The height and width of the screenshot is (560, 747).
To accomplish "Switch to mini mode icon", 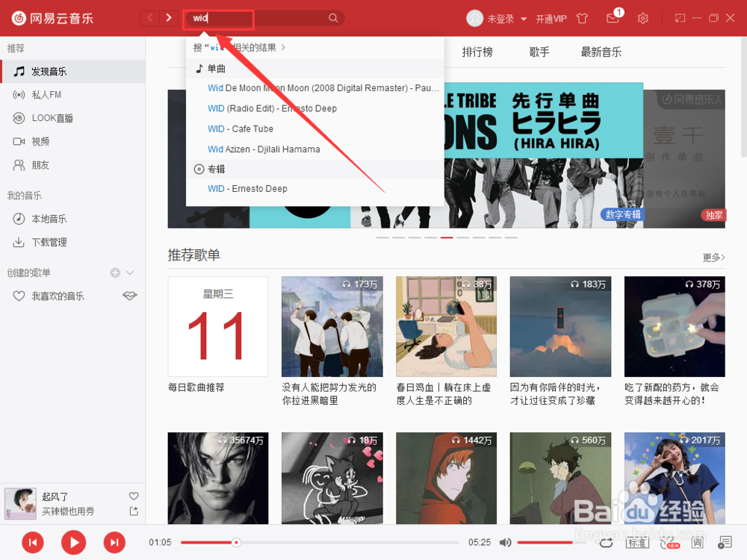I will pos(680,18).
